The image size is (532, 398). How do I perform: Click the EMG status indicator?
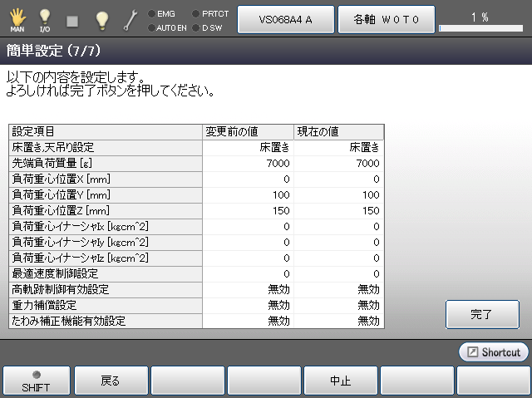pyautogui.click(x=161, y=13)
